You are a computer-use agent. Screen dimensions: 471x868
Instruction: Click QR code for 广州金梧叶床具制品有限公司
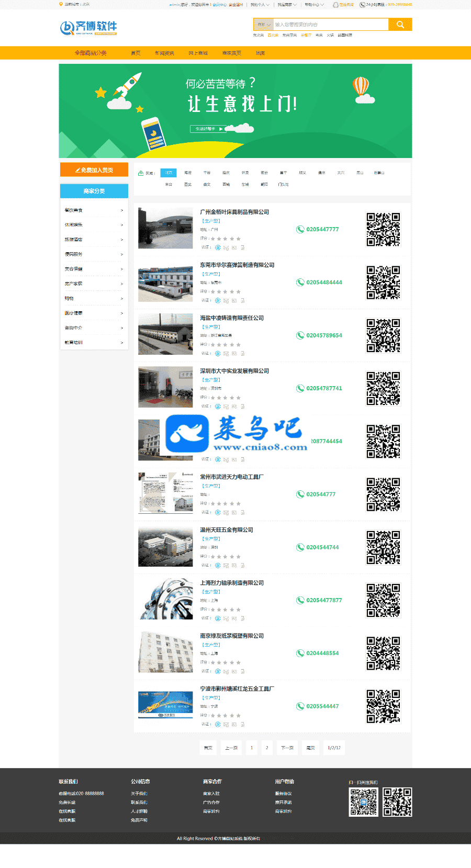[384, 229]
